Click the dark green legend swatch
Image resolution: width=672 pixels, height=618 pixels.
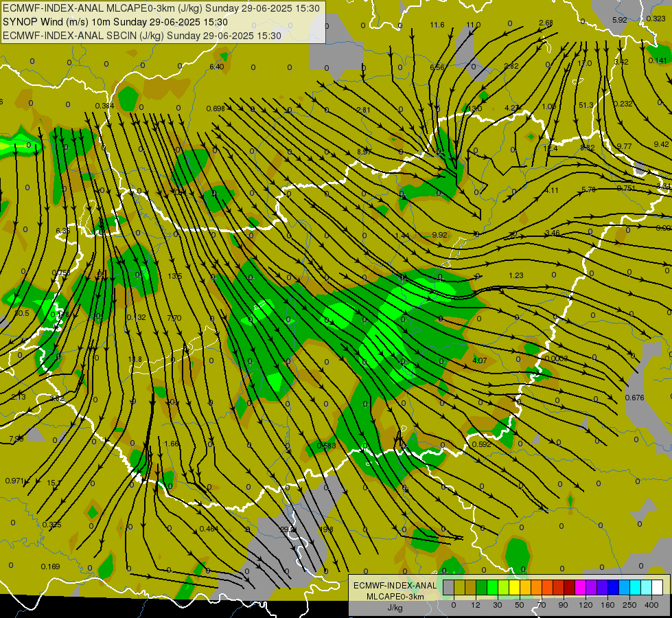482,587
